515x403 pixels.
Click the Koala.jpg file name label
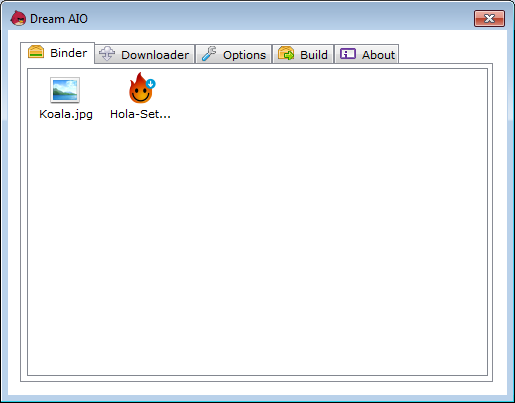point(66,114)
